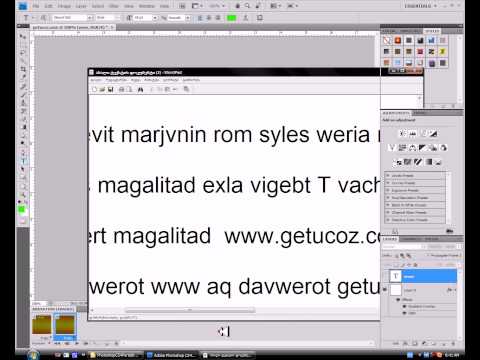This screenshot has height=360, width=480.
Task: Click Adobe Photoshop CS4 taskbar button
Action: coord(171,355)
